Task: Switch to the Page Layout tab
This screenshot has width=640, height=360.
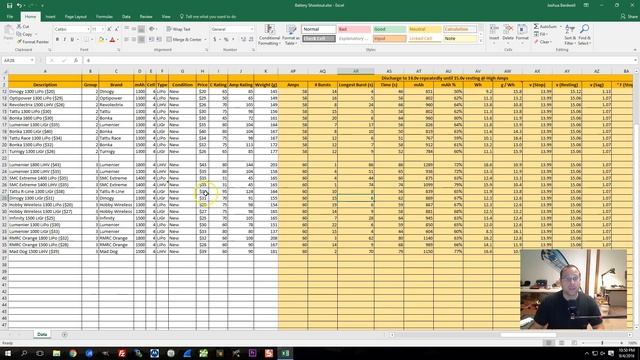Action: coord(76,17)
